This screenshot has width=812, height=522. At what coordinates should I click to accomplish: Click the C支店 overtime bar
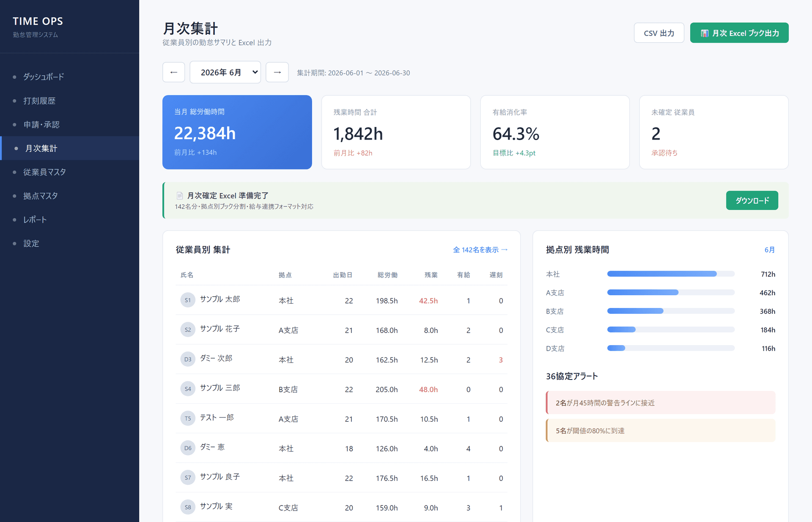tap(671, 330)
